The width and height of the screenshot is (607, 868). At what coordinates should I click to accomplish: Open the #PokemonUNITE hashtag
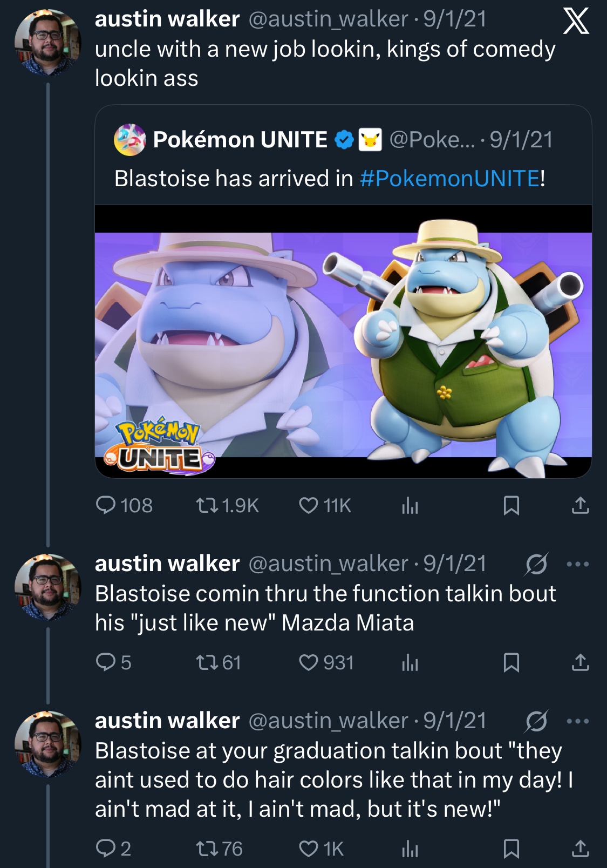[x=449, y=178]
